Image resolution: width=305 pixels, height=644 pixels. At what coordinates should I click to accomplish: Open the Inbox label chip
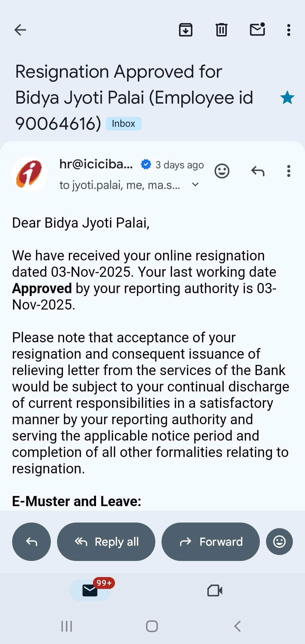coord(123,124)
